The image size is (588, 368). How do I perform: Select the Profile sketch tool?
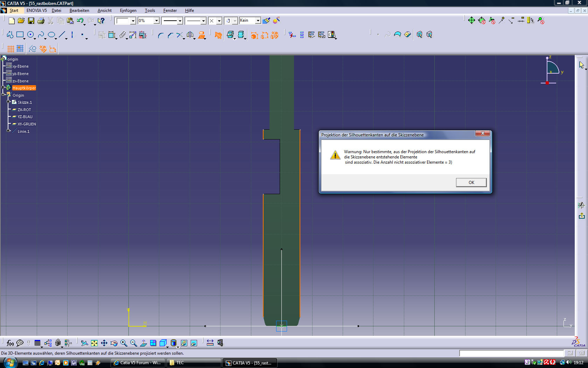(x=10, y=35)
